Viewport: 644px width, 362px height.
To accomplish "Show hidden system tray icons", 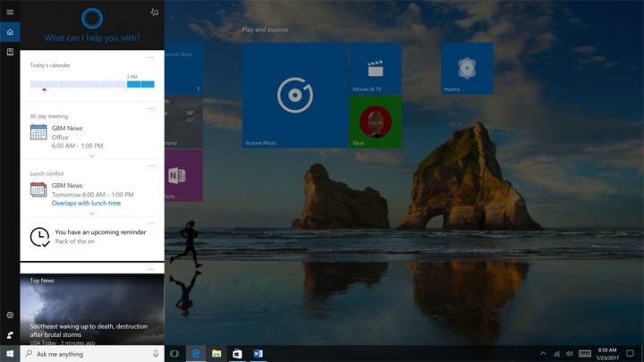I will [x=543, y=354].
